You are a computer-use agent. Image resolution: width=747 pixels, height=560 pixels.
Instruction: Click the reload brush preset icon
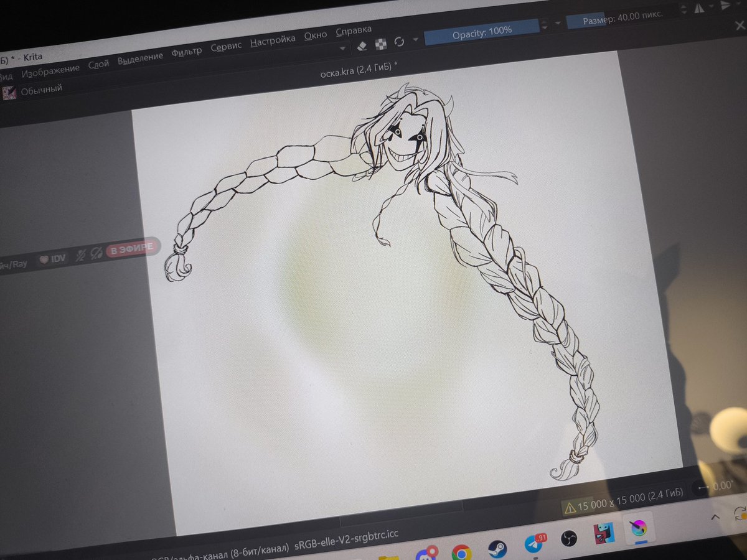click(398, 42)
